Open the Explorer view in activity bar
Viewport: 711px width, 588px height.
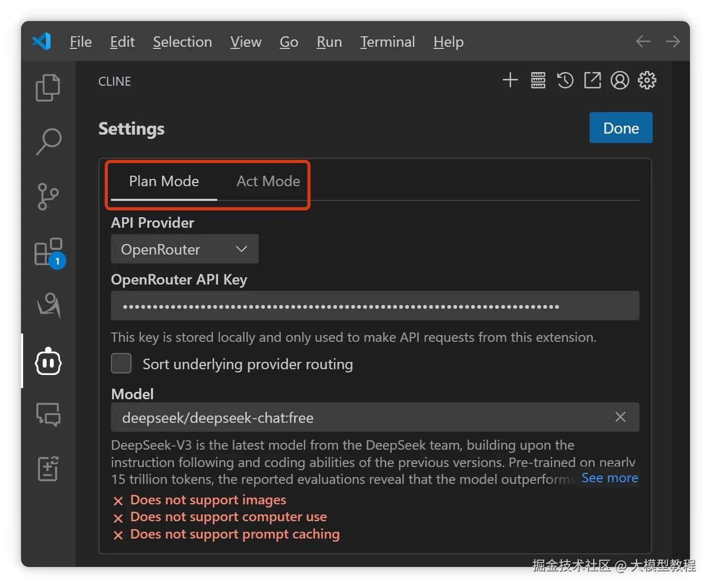click(x=48, y=87)
